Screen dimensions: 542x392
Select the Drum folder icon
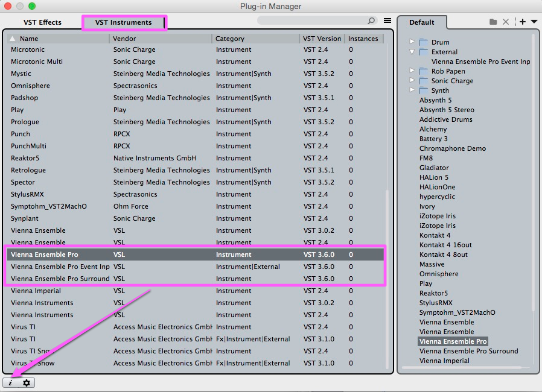point(424,42)
